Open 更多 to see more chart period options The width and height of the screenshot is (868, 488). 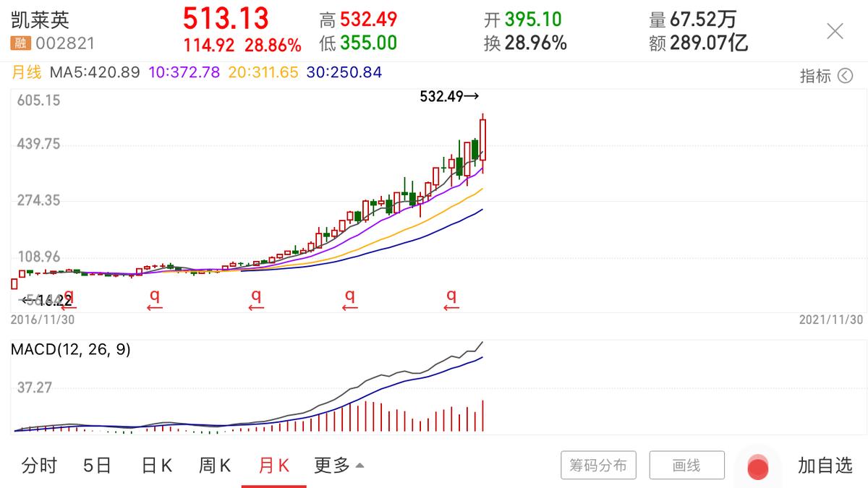(x=330, y=466)
